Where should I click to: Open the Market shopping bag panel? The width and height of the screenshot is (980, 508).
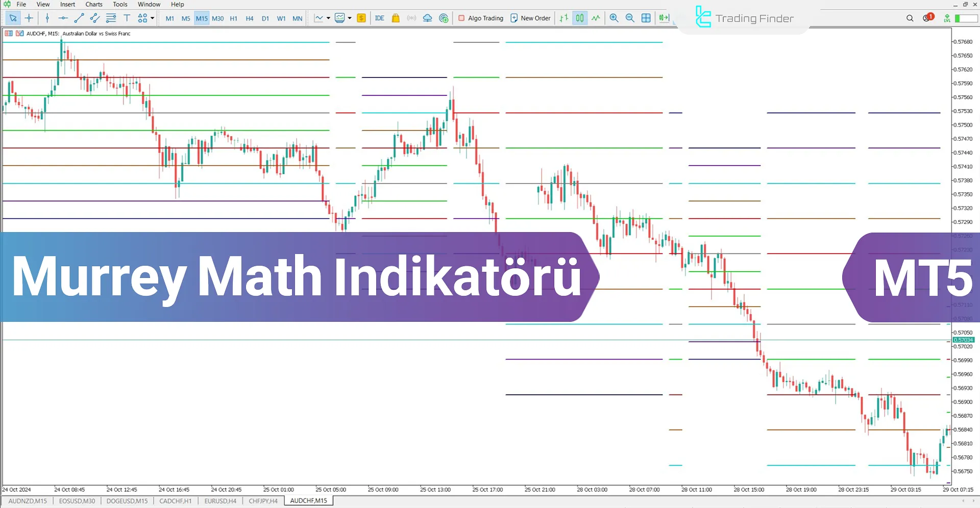(396, 18)
